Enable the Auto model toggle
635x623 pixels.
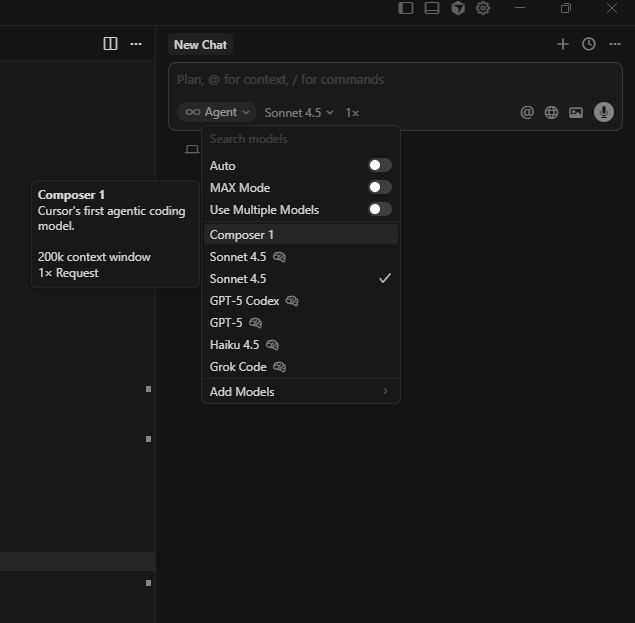[380, 165]
